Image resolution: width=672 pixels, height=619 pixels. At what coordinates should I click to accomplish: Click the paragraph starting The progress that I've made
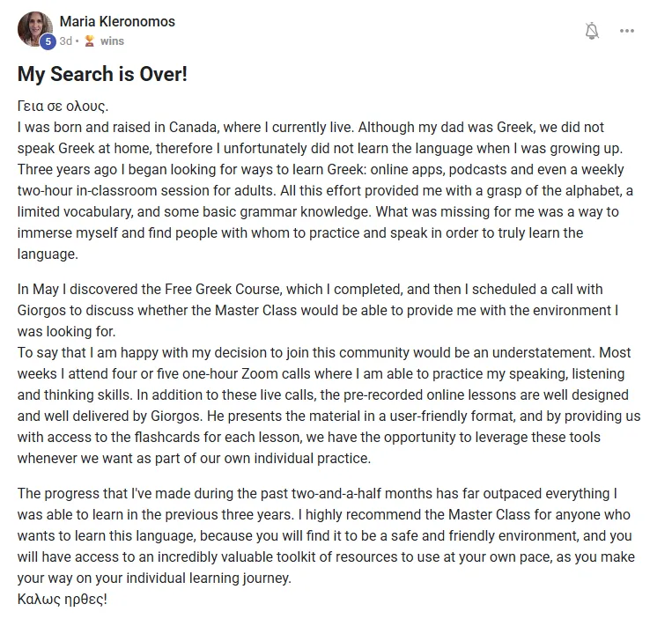click(326, 535)
